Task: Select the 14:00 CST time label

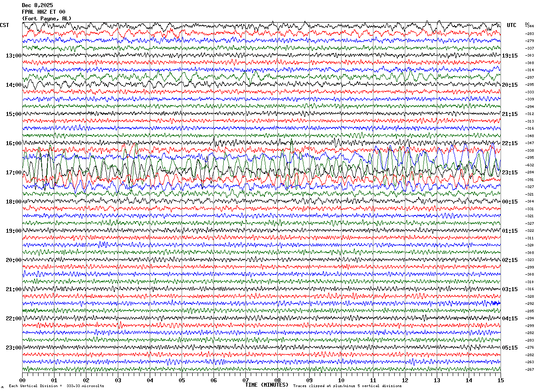Action: click(x=14, y=85)
